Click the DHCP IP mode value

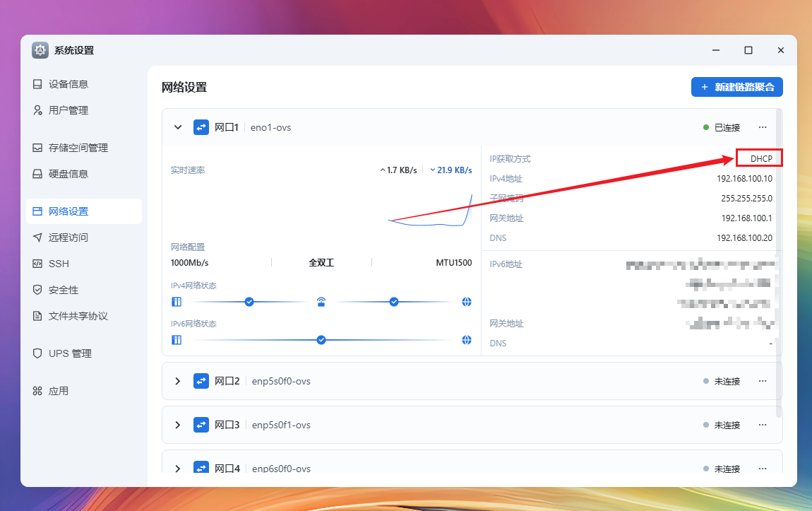pos(761,159)
